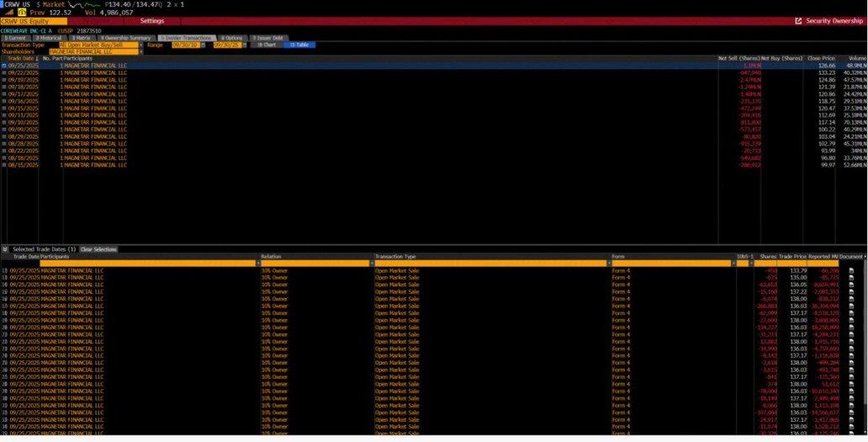Select the checkbox for 08/15/2025 trade date
Image resolution: width=868 pixels, height=442 pixels.
4,165
